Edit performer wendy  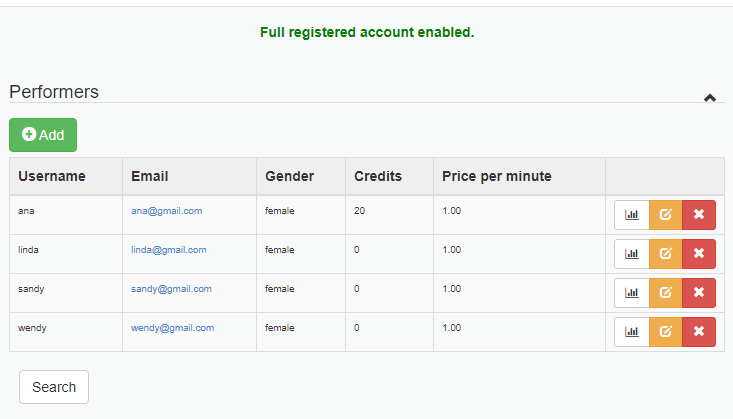click(666, 332)
